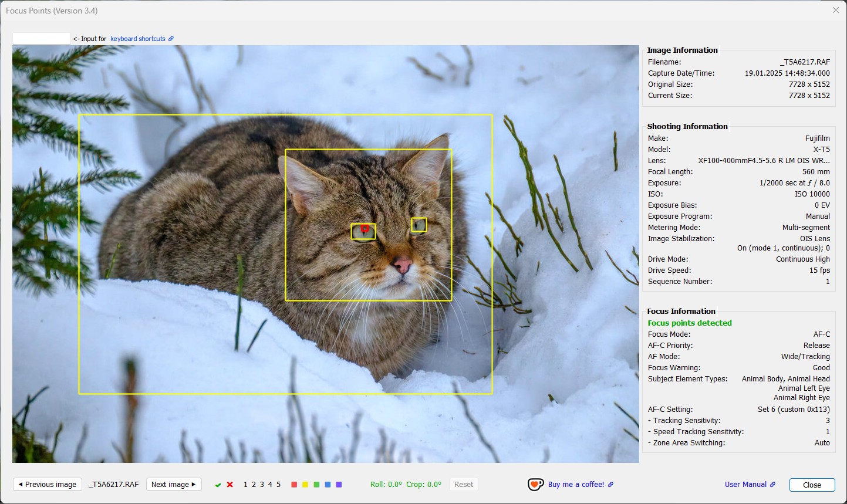Viewport: 847px width, 504px height.
Task: Apply the purple color label
Action: pyautogui.click(x=339, y=485)
